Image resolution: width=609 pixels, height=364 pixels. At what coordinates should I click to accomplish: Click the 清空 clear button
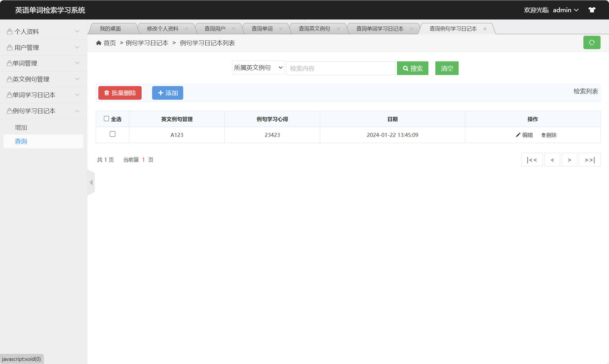[x=447, y=68]
